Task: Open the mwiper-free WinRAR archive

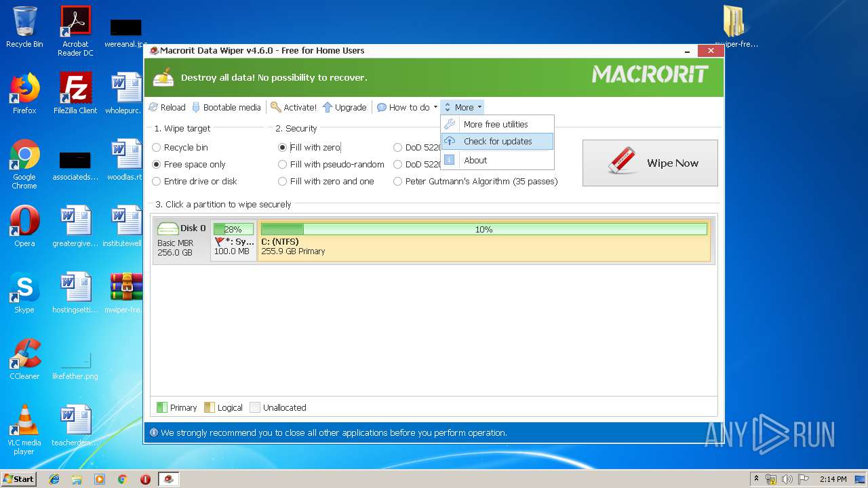Action: (126, 292)
